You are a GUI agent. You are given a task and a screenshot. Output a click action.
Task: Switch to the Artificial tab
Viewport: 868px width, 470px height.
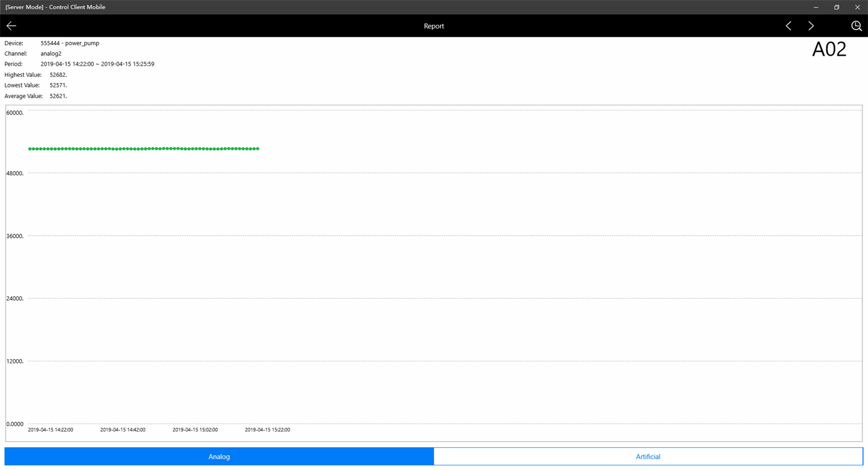click(x=648, y=456)
